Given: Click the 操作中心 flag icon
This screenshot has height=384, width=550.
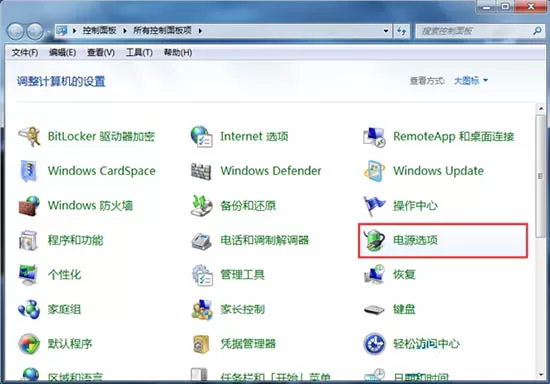Looking at the screenshot, I should 374,206.
